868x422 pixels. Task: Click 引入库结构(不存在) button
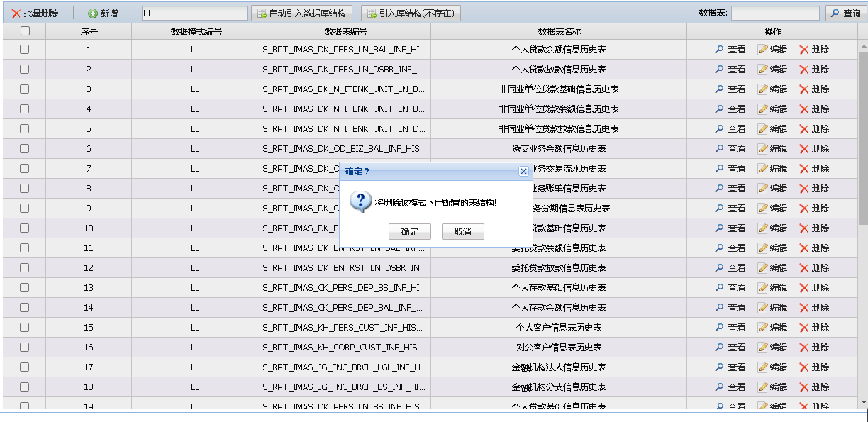(411, 13)
